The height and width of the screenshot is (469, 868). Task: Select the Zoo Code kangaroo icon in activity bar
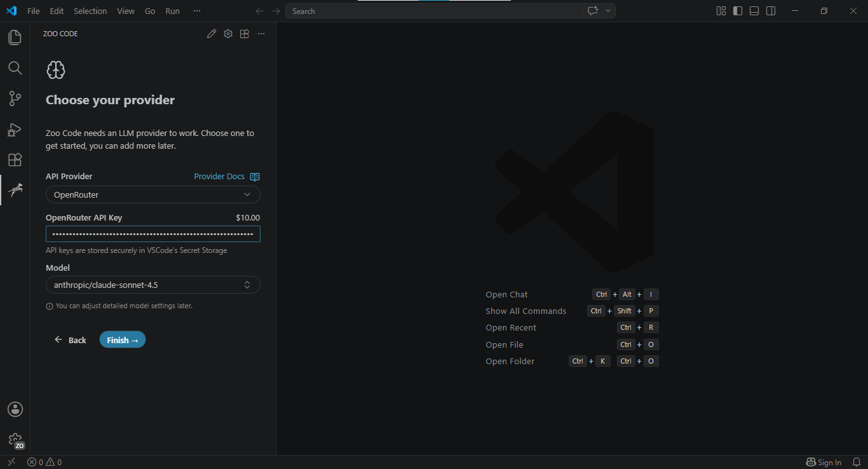click(15, 190)
